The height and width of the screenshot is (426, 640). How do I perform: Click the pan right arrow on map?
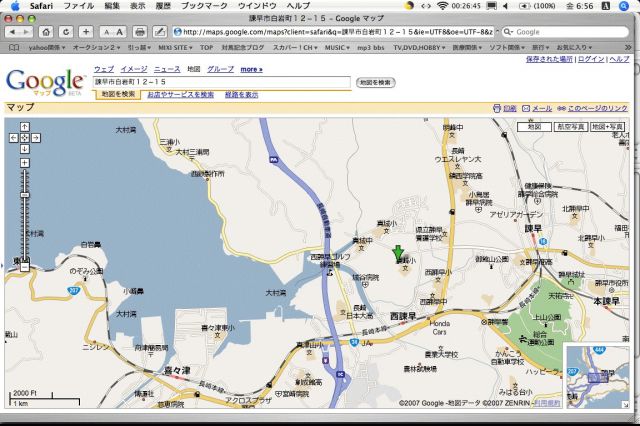(34, 137)
